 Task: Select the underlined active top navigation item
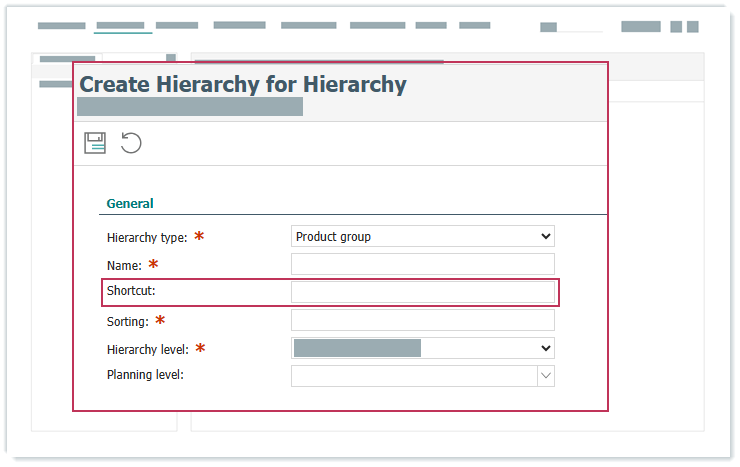pyautogui.click(x=123, y=26)
